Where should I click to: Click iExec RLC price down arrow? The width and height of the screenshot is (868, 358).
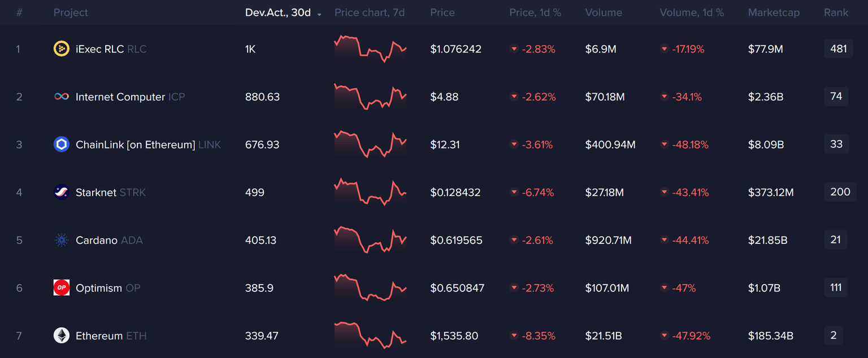[x=514, y=49]
